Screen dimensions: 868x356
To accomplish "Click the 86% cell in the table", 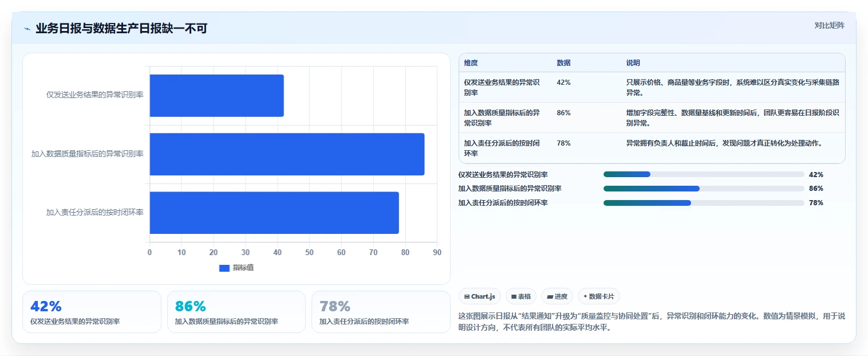I will 563,113.
